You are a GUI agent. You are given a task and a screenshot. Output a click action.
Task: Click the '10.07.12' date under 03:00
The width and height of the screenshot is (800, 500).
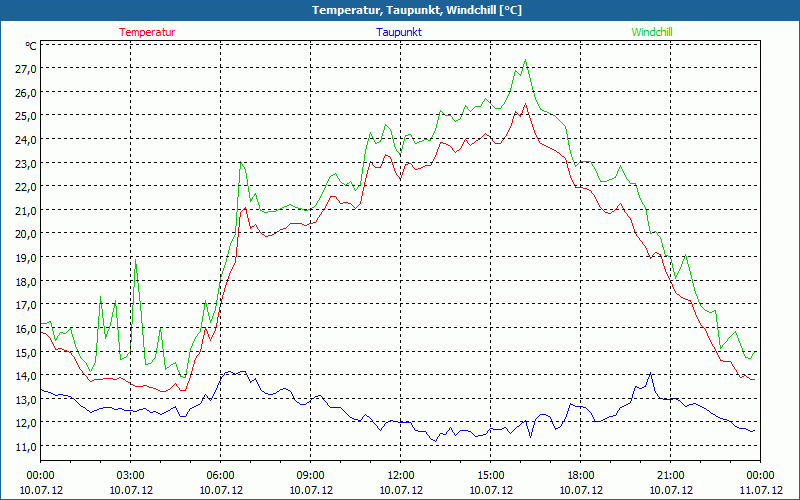coord(131,490)
